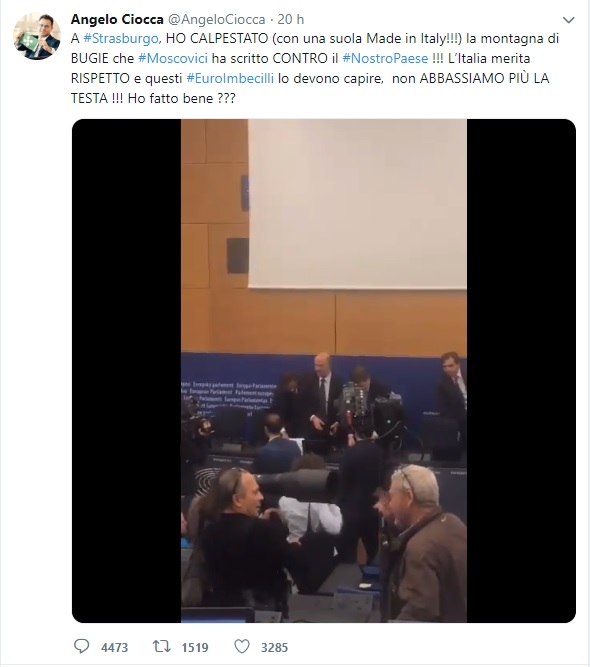Image resolution: width=590 pixels, height=667 pixels.
Task: Click the retweet arrows icon
Action: [162, 647]
